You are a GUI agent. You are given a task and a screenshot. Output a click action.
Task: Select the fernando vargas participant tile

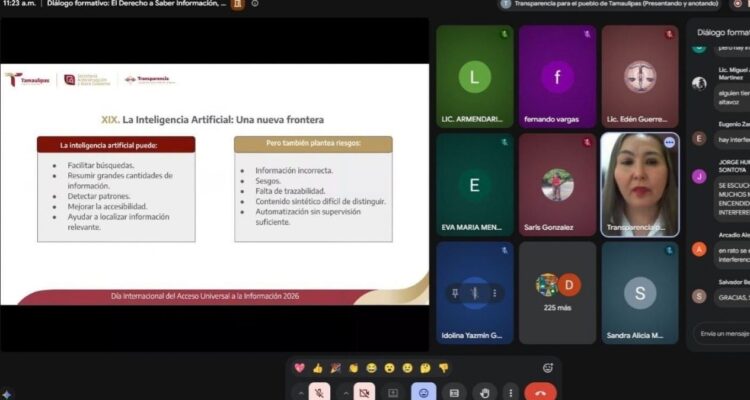558,77
